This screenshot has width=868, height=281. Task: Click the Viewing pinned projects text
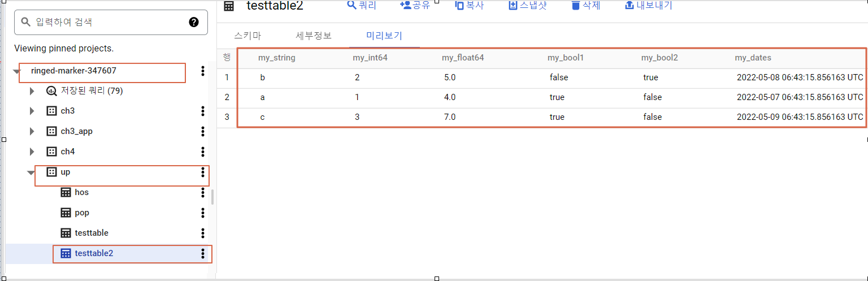[x=64, y=49]
